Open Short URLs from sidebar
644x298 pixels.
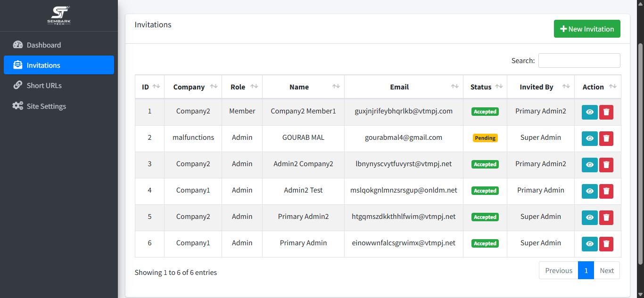click(59, 85)
